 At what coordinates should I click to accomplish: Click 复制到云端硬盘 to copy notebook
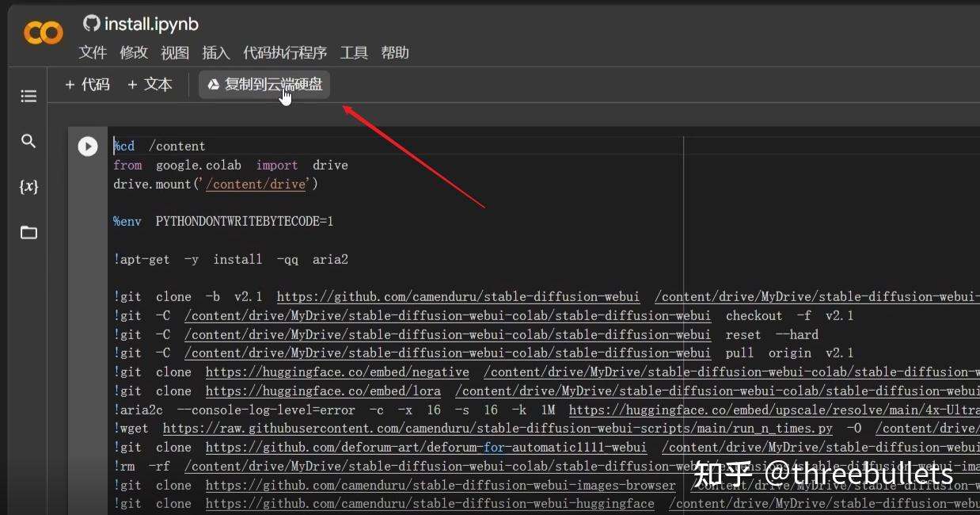tap(272, 84)
